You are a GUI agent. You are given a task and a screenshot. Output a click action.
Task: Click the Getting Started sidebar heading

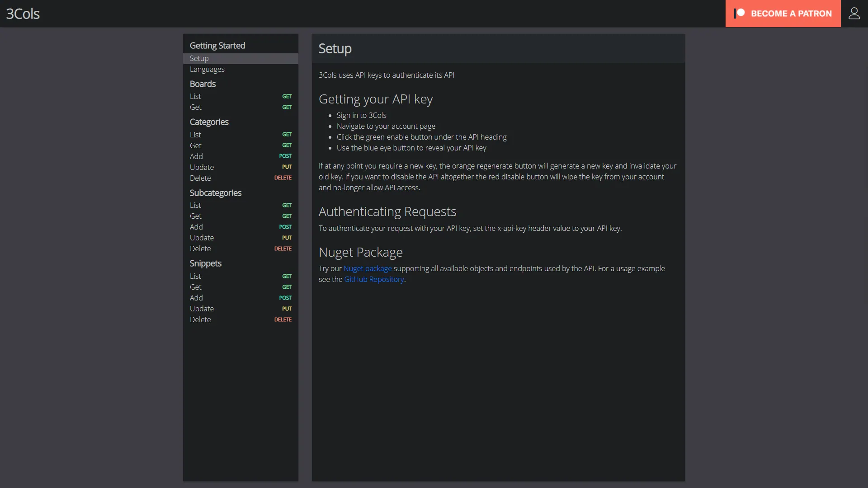(x=217, y=46)
